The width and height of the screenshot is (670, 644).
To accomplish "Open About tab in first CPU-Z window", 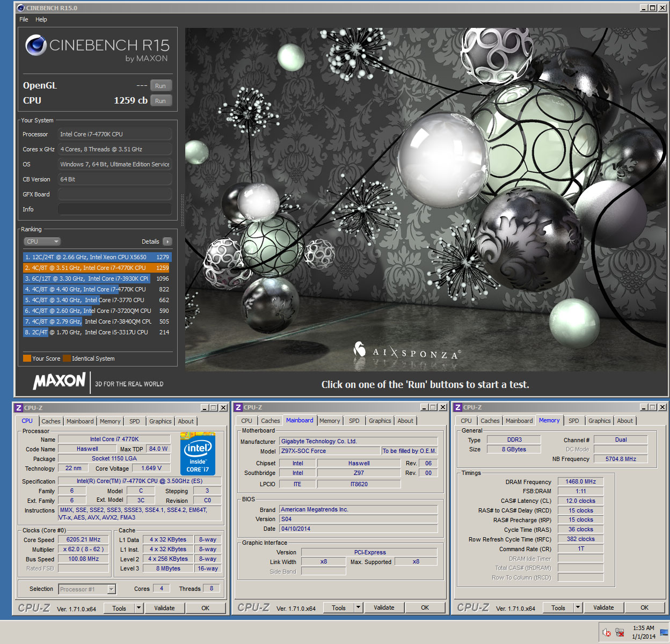I will tap(186, 421).
